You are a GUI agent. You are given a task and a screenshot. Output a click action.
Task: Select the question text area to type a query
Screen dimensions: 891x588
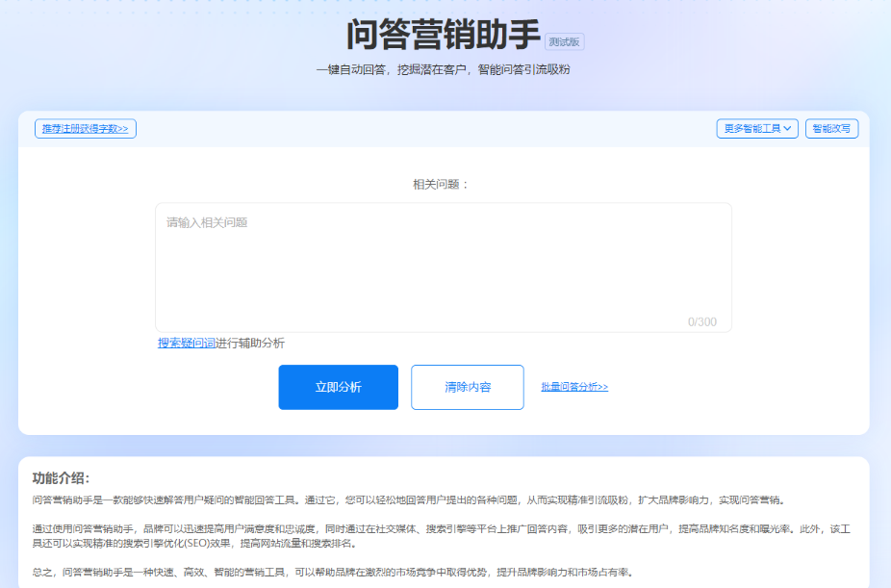[x=443, y=268]
